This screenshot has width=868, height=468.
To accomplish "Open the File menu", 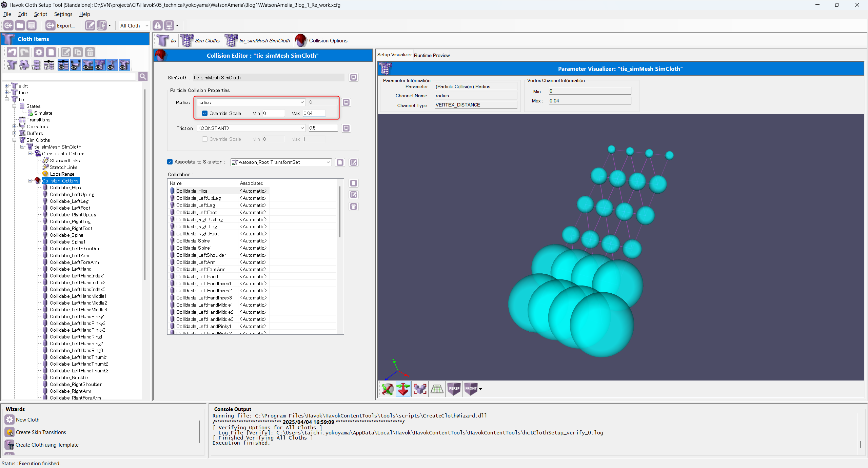I will tap(7, 14).
